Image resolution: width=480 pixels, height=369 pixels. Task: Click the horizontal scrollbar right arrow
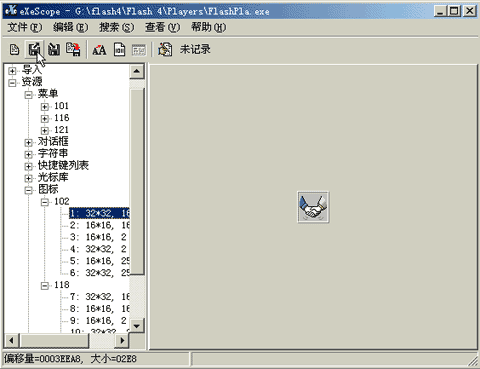122,340
